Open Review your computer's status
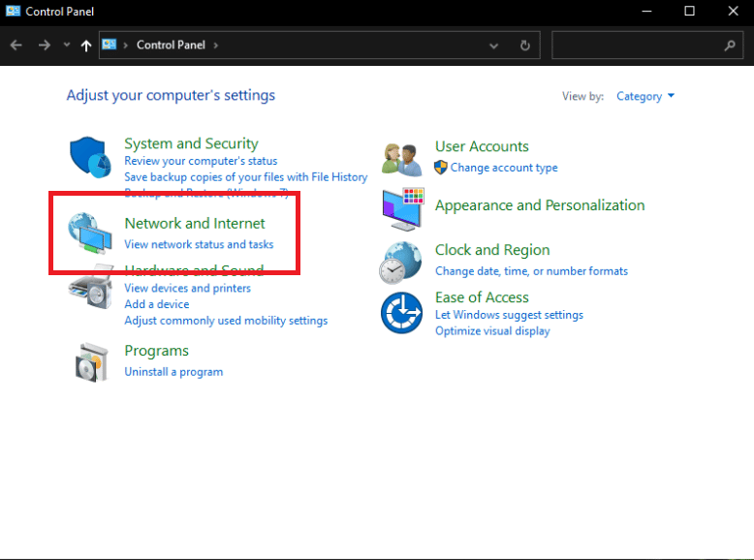This screenshot has height=560, width=754. (x=201, y=161)
